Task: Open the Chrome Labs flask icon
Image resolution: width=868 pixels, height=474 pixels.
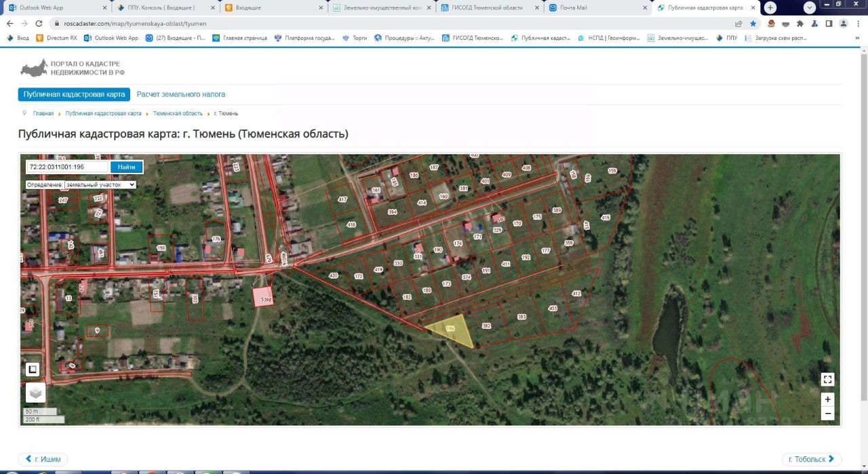Action: click(814, 23)
